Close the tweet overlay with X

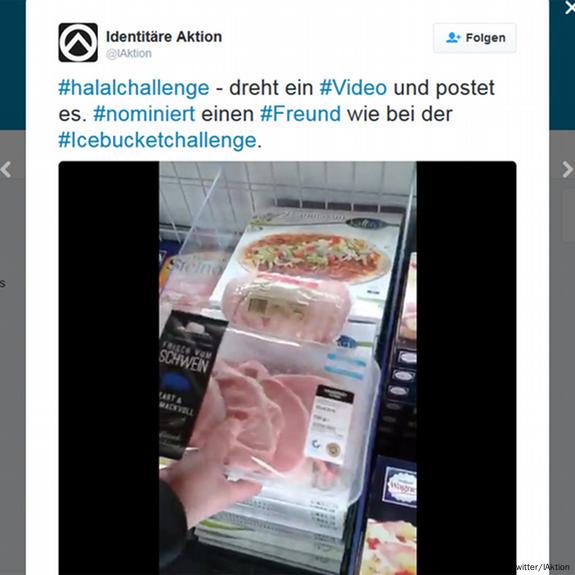[569, 7]
